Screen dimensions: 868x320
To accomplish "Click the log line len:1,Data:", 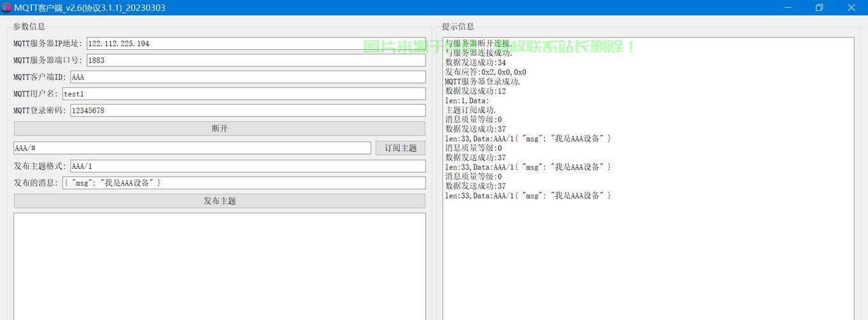I will pos(467,100).
